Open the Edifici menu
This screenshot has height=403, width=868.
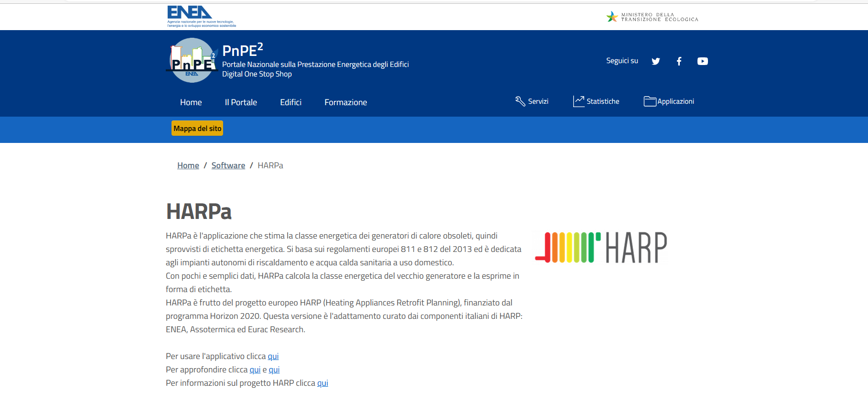[291, 102]
